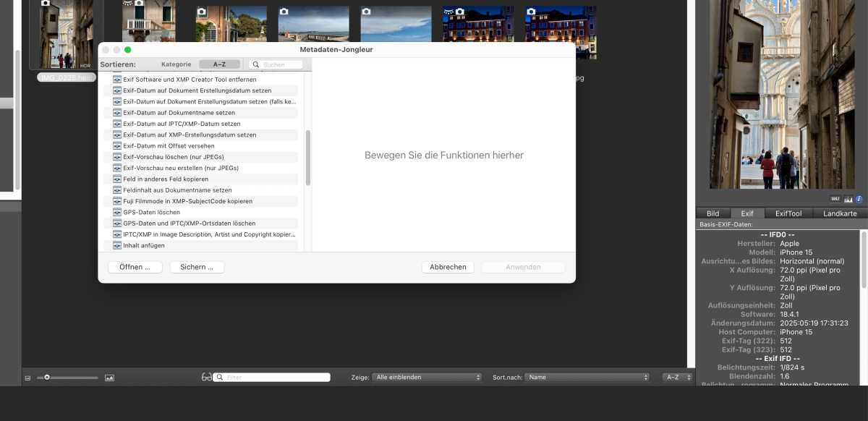Click the blue info icon under preview
Viewport: 868px width, 421px height.
tap(859, 199)
